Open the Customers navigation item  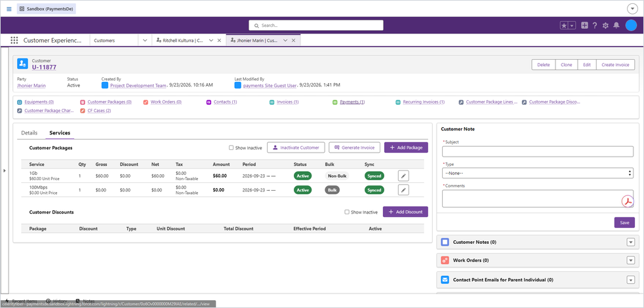click(x=104, y=41)
